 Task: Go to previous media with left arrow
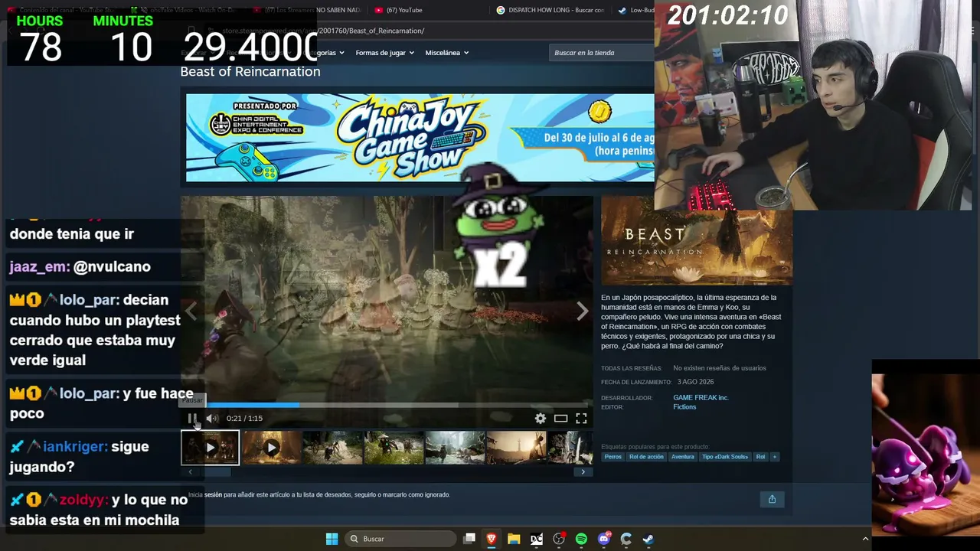(191, 310)
